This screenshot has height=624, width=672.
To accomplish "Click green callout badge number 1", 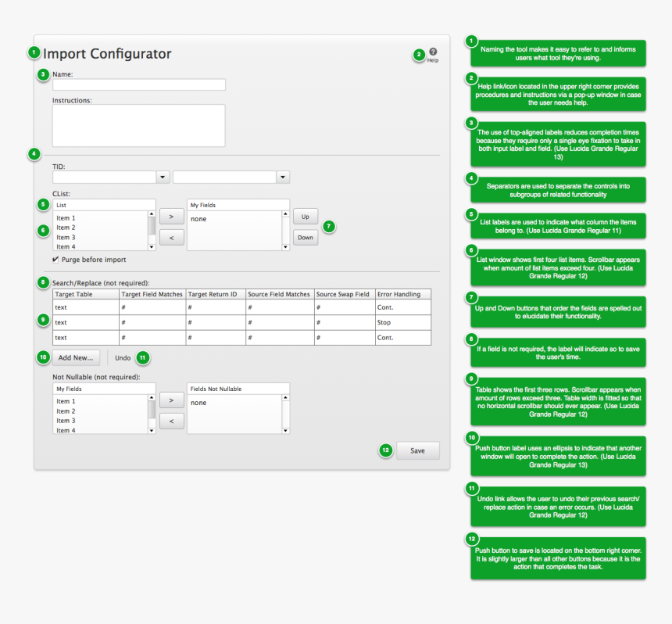I will coord(34,52).
